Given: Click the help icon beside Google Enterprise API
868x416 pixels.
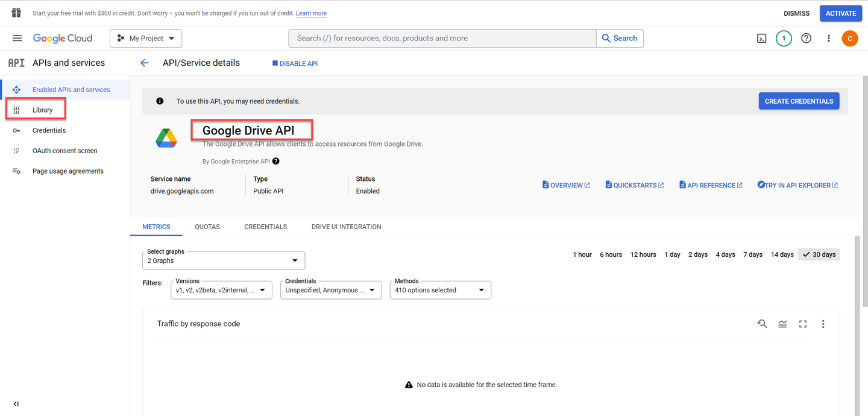Looking at the screenshot, I should tap(276, 161).
